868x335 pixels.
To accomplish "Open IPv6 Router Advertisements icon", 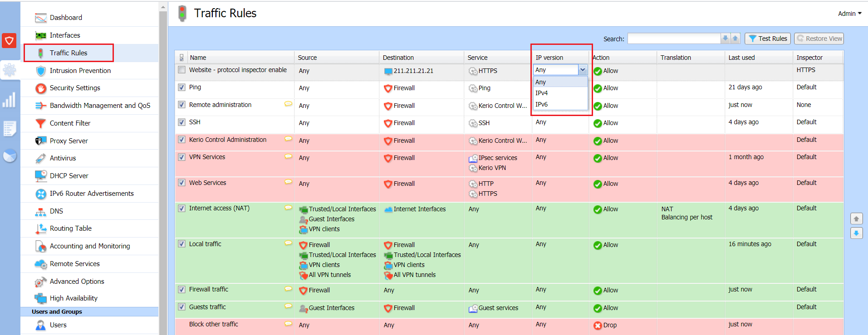I will coord(41,194).
